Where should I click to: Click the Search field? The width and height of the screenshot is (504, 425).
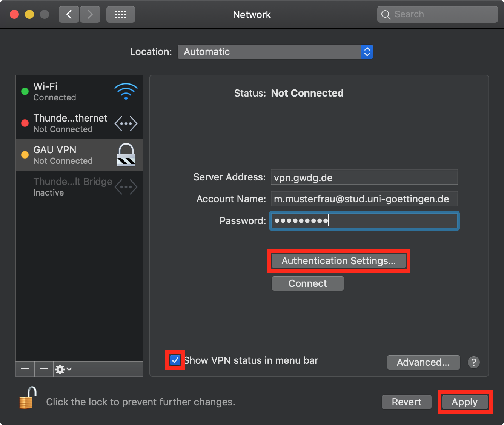[x=438, y=14]
